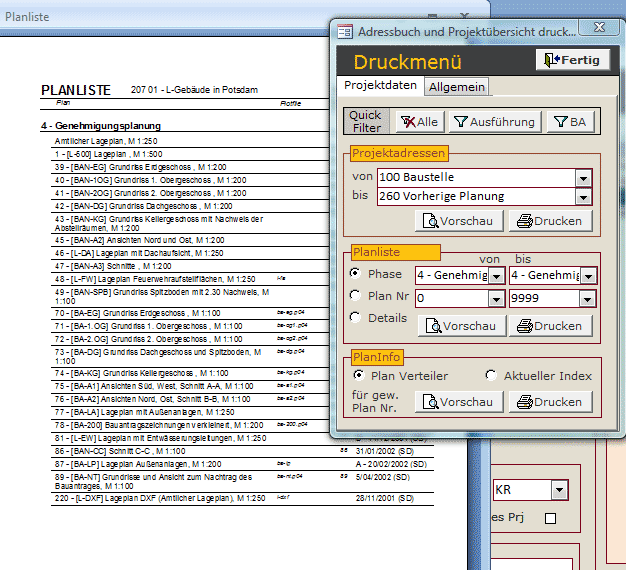The width and height of the screenshot is (626, 570).
Task: Click row '39 - [BAN-EG] Grundriss Erdgeschoss'
Action: pyautogui.click(x=141, y=167)
